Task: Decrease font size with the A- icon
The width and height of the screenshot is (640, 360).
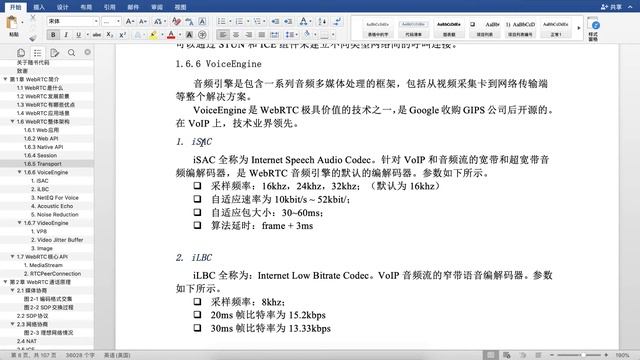Action: pyautogui.click(x=143, y=21)
